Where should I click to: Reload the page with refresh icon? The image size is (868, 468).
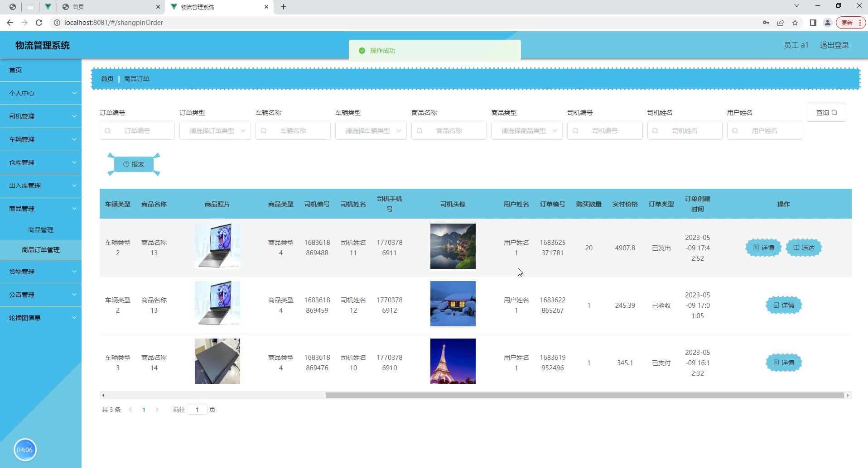click(39, 23)
